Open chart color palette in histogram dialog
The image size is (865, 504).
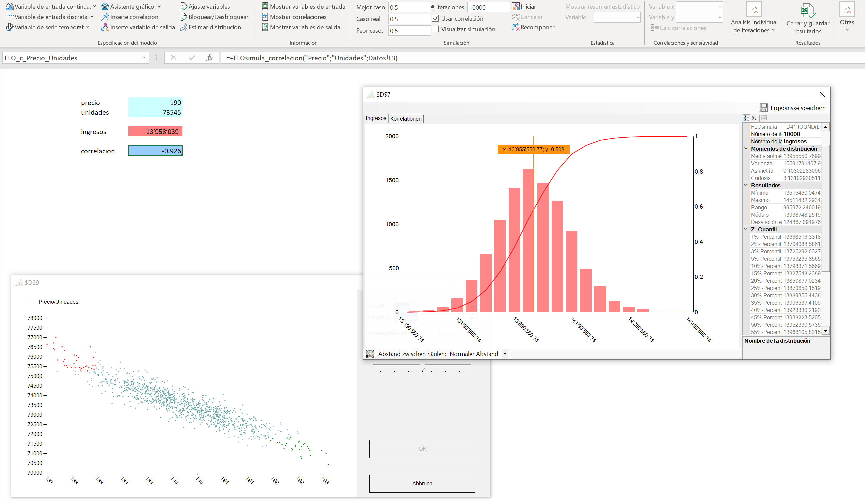point(370,353)
